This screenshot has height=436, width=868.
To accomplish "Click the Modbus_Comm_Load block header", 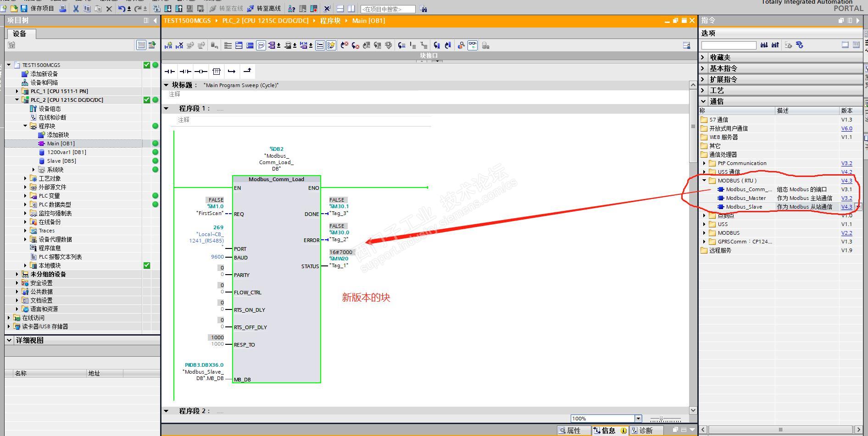I will (x=276, y=179).
